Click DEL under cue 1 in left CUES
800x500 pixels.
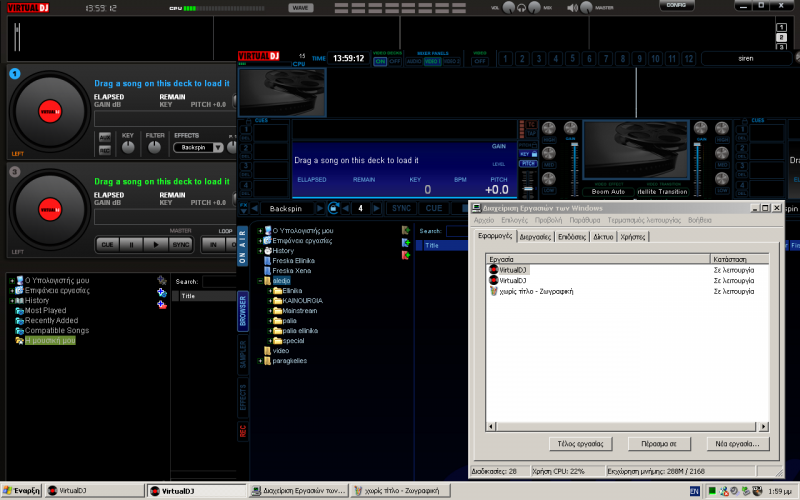pyautogui.click(x=245, y=138)
